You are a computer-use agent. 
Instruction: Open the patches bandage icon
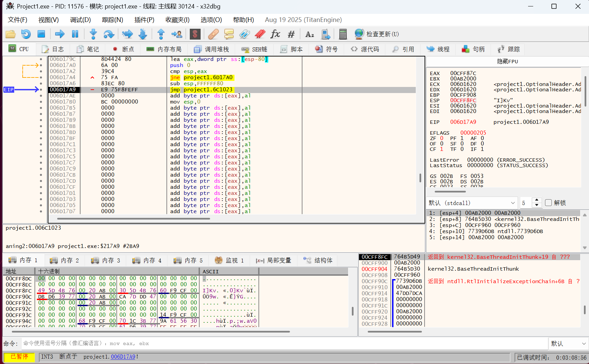click(213, 34)
